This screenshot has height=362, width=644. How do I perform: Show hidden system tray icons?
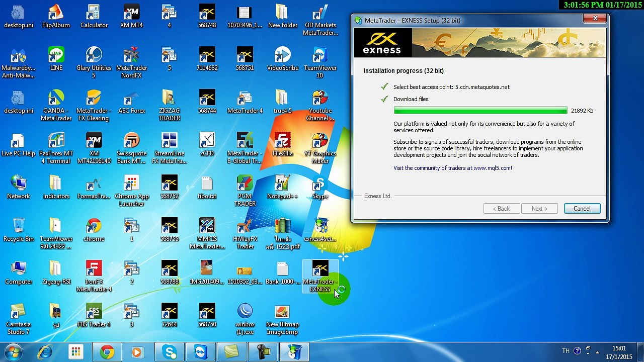click(x=597, y=352)
